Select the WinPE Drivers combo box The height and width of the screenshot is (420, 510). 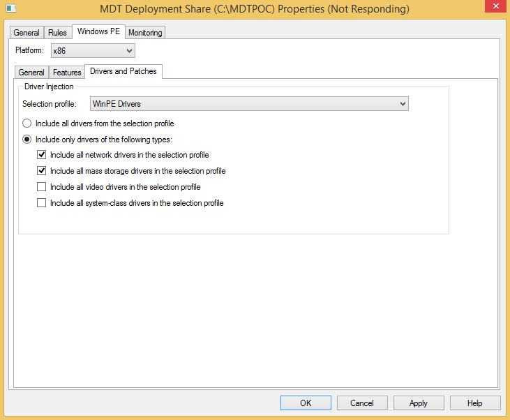click(x=249, y=104)
